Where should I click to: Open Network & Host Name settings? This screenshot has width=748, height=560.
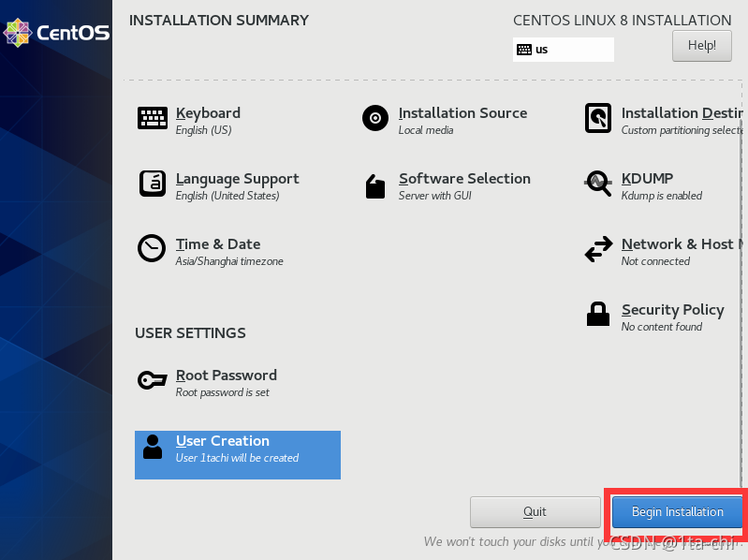(682, 244)
